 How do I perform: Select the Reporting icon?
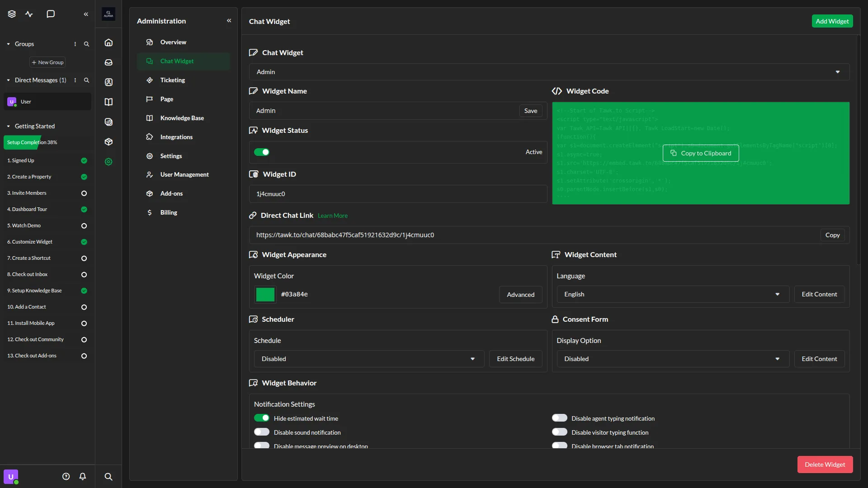click(108, 122)
